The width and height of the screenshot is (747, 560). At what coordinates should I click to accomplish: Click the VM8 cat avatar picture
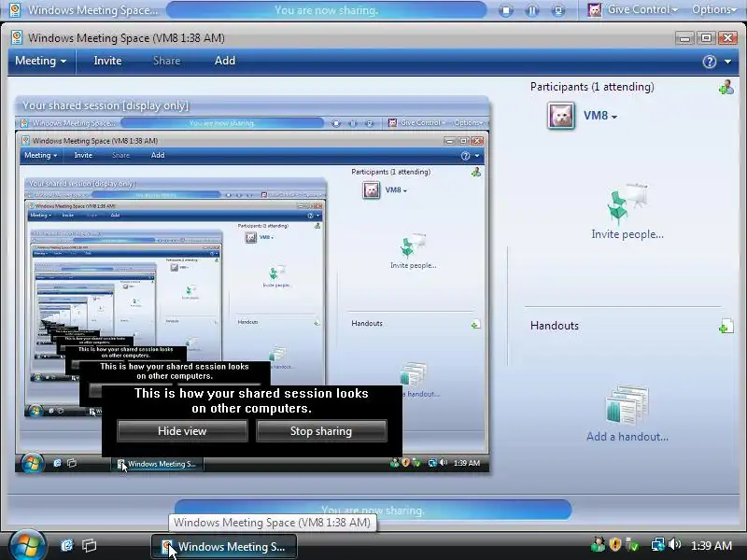click(561, 116)
